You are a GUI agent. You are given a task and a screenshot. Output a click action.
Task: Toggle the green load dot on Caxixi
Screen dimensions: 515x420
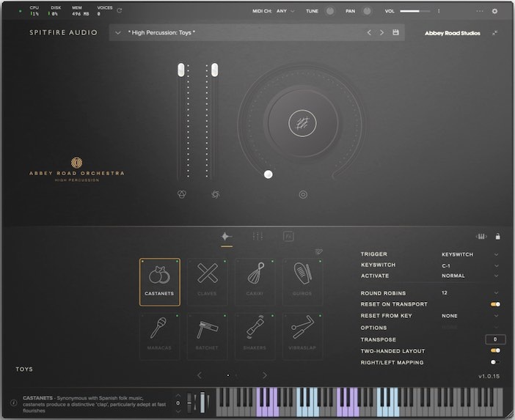tap(273, 262)
